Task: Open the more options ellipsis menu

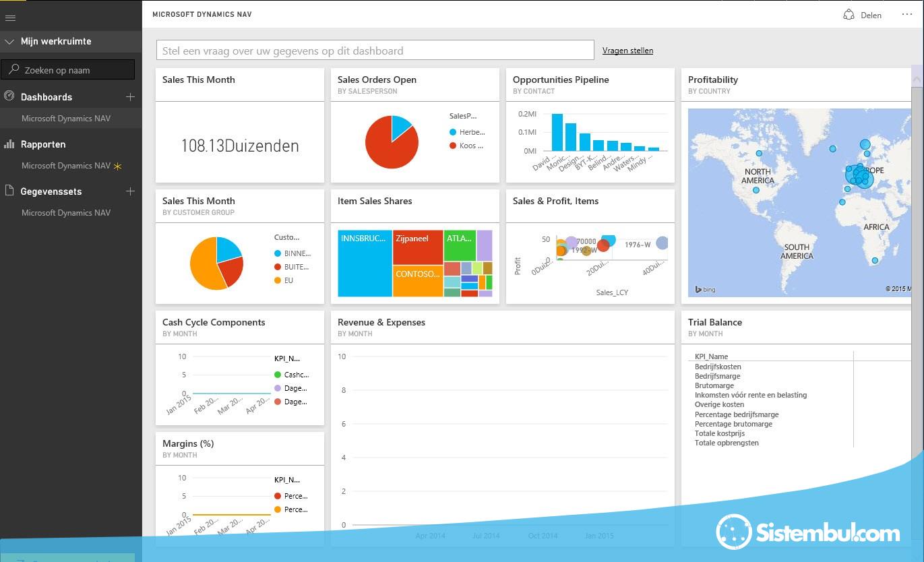Action: click(907, 15)
